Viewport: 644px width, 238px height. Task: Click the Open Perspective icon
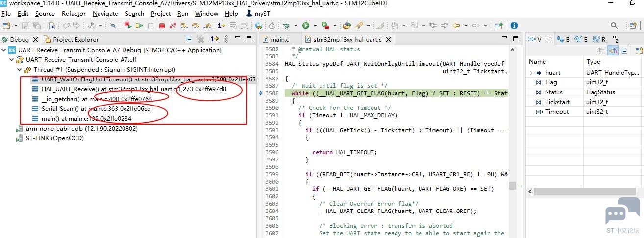633,26
